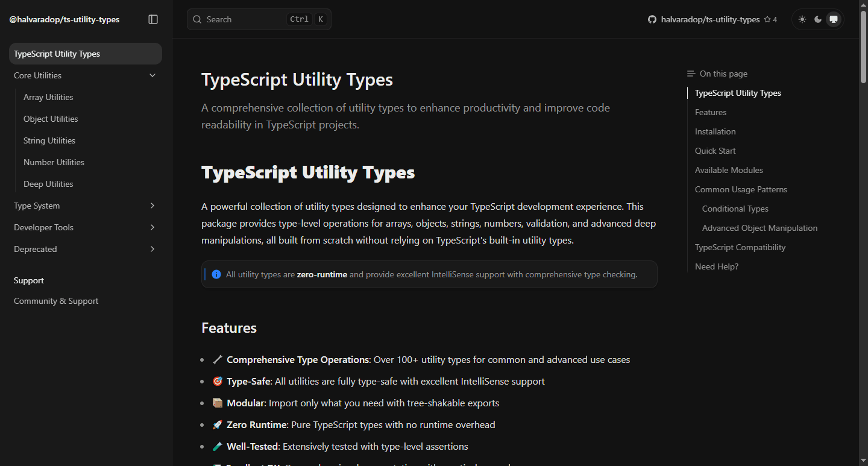868x466 pixels.
Task: Select the moon icon for dark theme
Action: click(x=817, y=19)
